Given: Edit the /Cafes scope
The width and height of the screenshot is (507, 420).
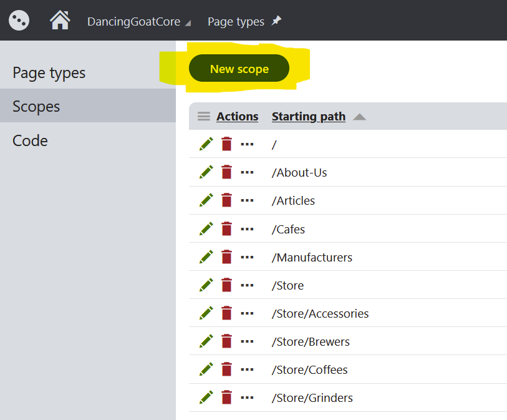Looking at the screenshot, I should [206, 229].
